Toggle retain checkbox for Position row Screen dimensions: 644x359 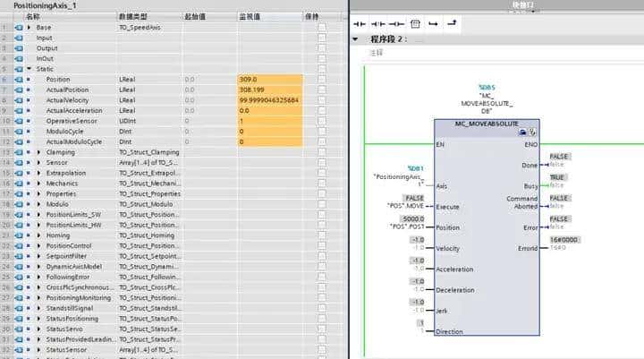tap(322, 80)
